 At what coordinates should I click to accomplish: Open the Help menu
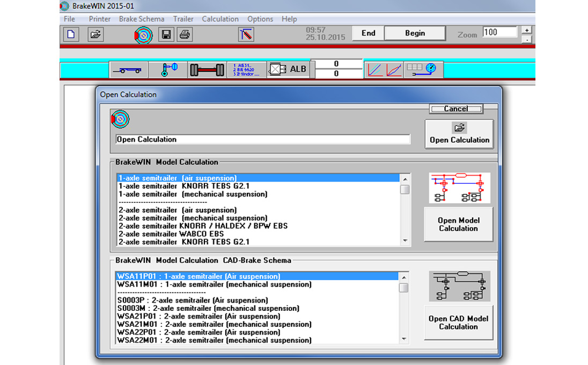[290, 19]
